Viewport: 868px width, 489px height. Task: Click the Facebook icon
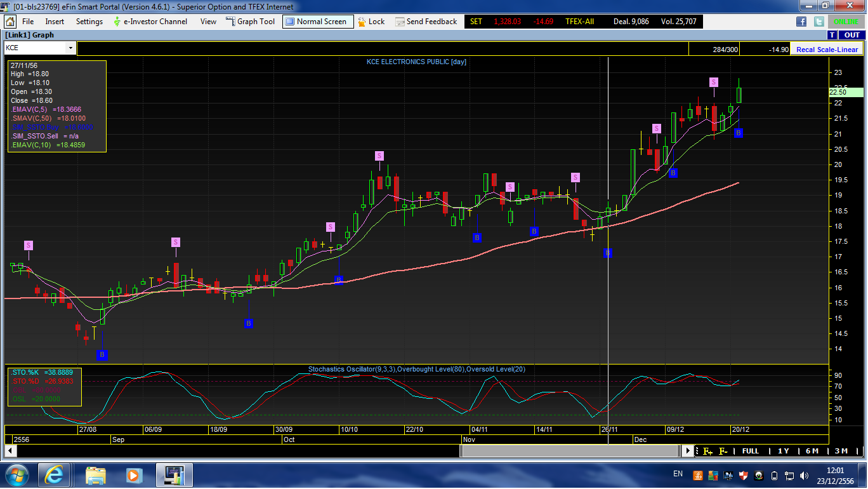coord(801,22)
